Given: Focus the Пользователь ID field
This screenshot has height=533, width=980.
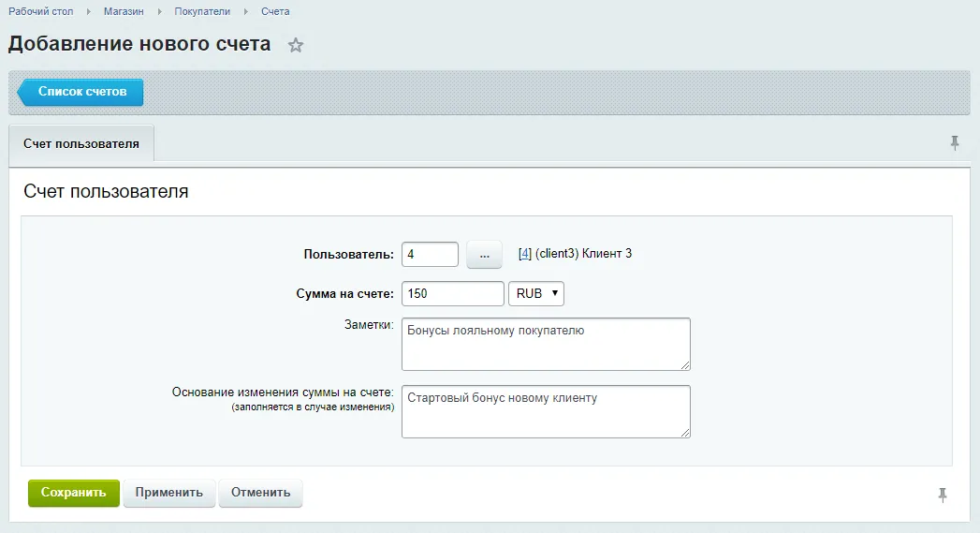Looking at the screenshot, I should coord(430,255).
